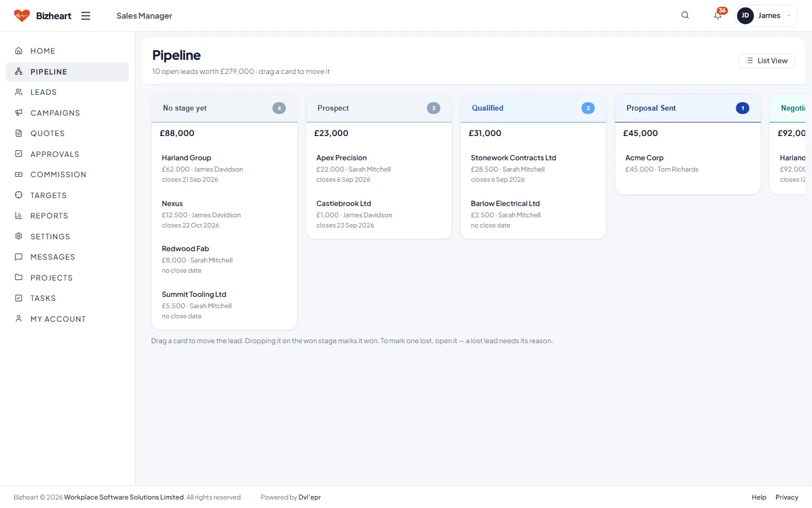Open the Privacy footer link
812x508 pixels.
click(787, 497)
